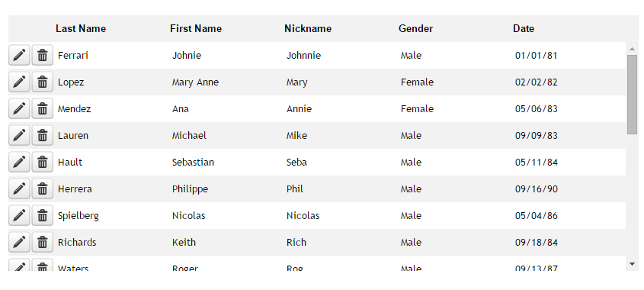Delete the Lopez row using trash icon
Viewport: 644px width, 290px height.
(43, 82)
